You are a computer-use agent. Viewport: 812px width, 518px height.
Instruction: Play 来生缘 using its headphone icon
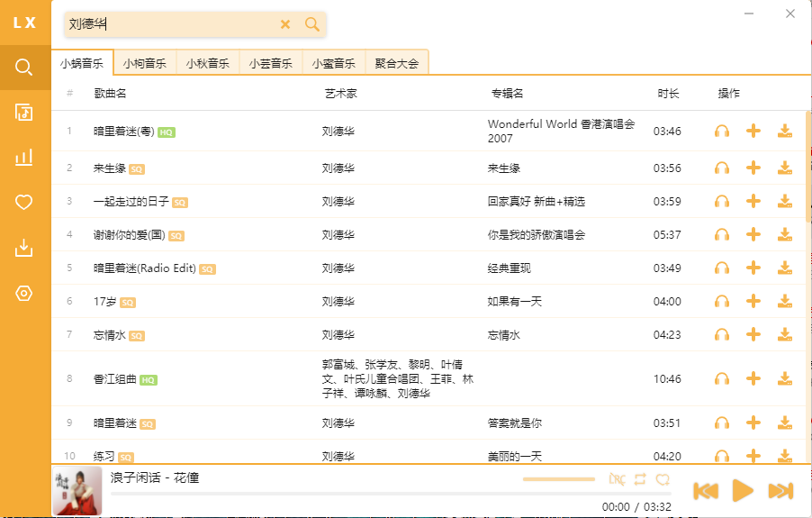tap(721, 168)
